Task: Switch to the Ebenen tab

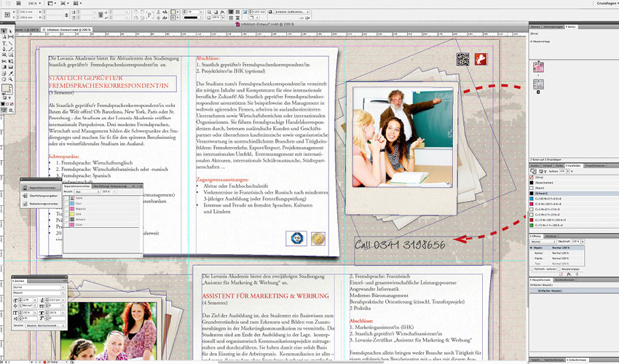Action: [x=535, y=26]
